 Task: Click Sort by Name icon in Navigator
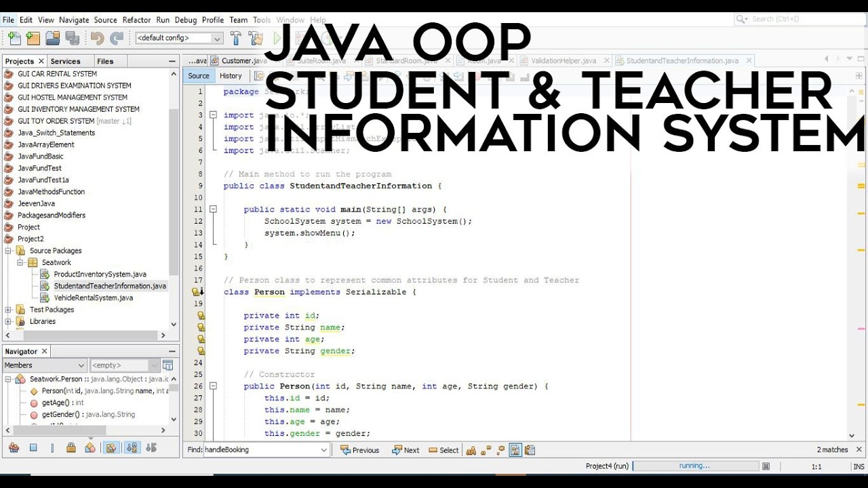click(132, 447)
